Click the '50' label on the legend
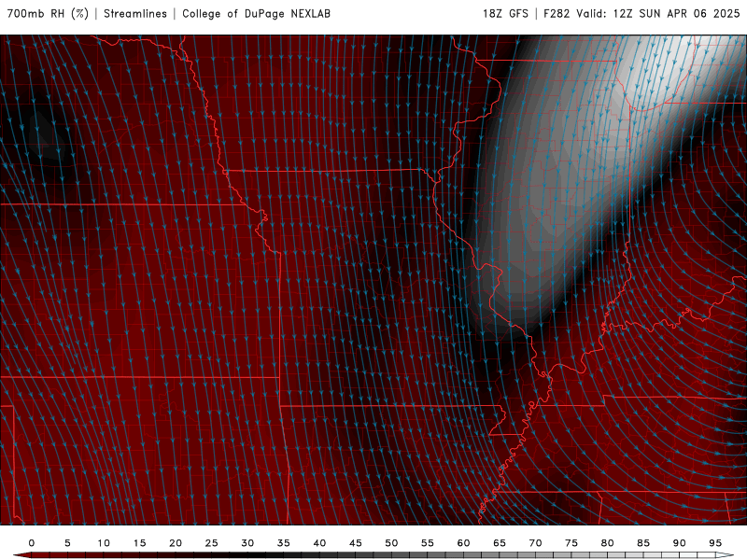 (391, 543)
